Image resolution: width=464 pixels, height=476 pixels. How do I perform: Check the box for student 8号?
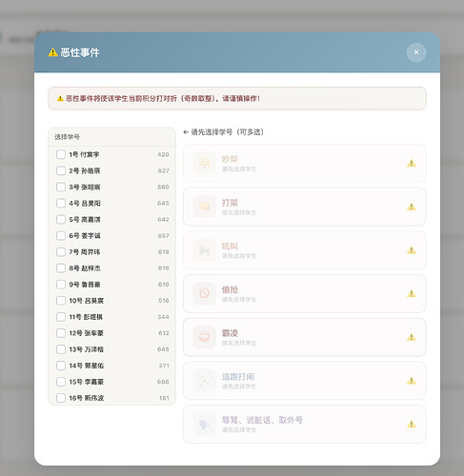click(x=61, y=268)
